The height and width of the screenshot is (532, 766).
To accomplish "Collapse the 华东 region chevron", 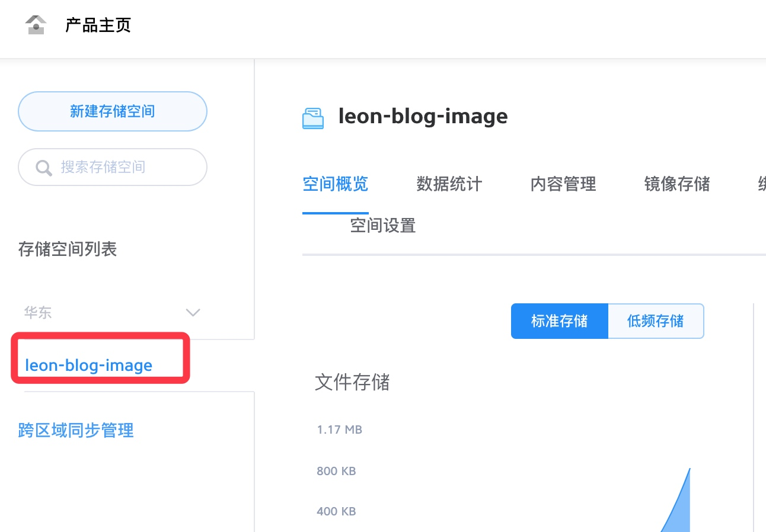I will tap(193, 312).
